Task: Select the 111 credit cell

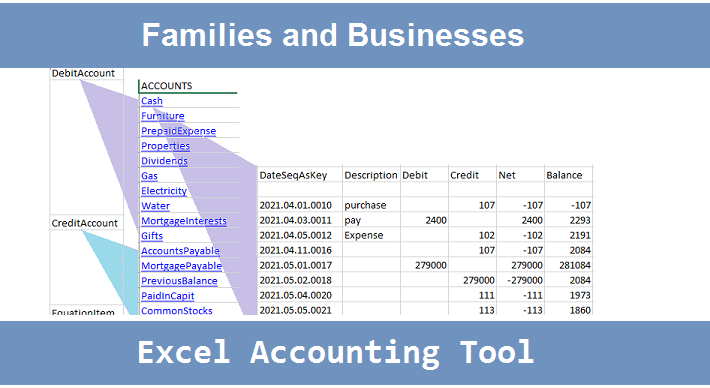Action: (x=472, y=295)
